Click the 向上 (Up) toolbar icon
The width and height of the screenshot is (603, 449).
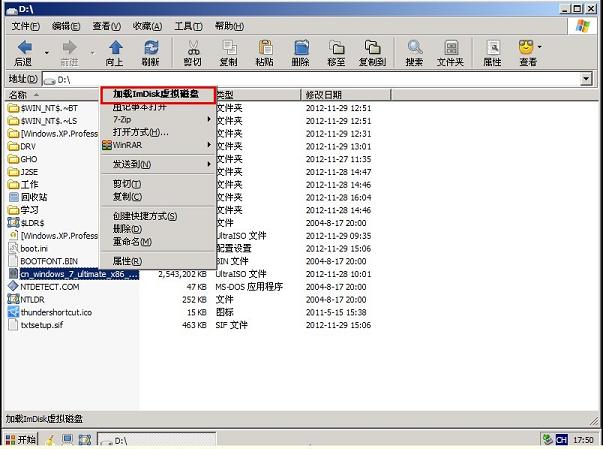coord(115,51)
